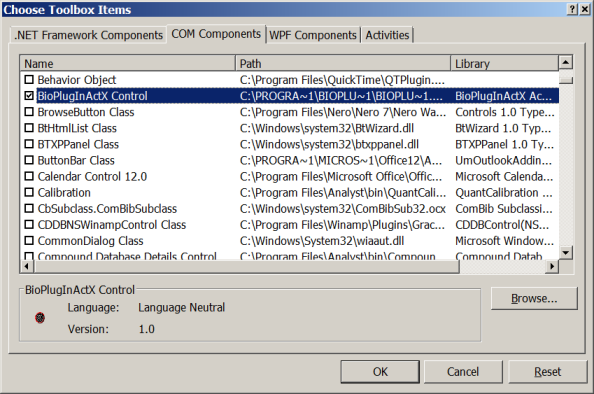
Task: Click the Controls 1.0 Type library cell
Action: [x=505, y=112]
